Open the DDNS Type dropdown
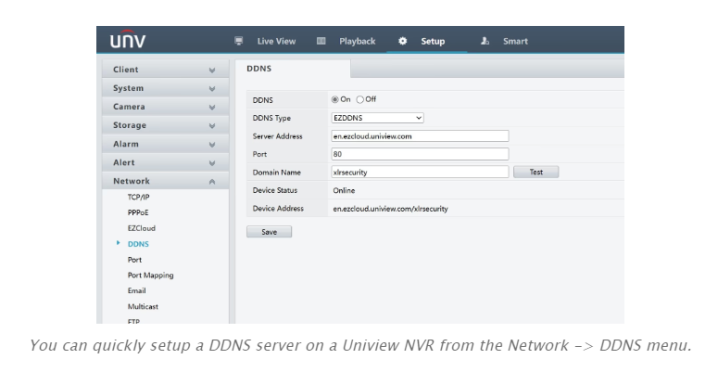The height and width of the screenshot is (372, 718). pyautogui.click(x=377, y=118)
